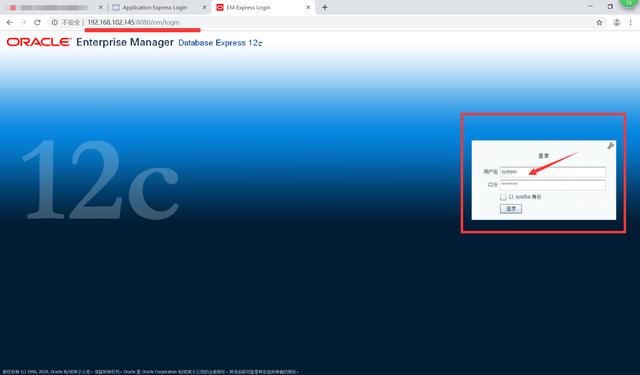Open the Chrome three-dot menu
The width and height of the screenshot is (640, 375).
click(631, 22)
